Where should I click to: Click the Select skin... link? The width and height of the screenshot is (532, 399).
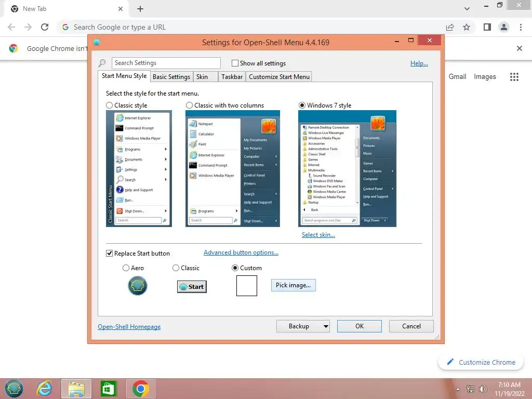pyautogui.click(x=318, y=235)
